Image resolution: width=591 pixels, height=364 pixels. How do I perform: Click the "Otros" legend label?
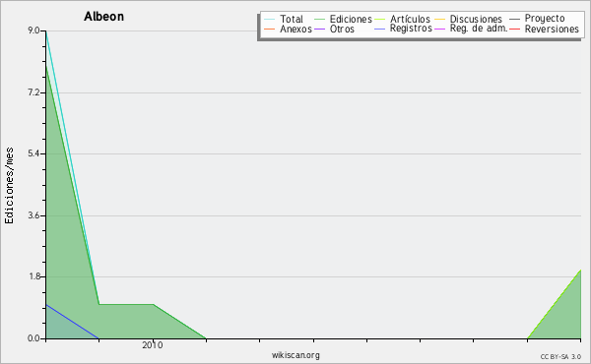[342, 29]
